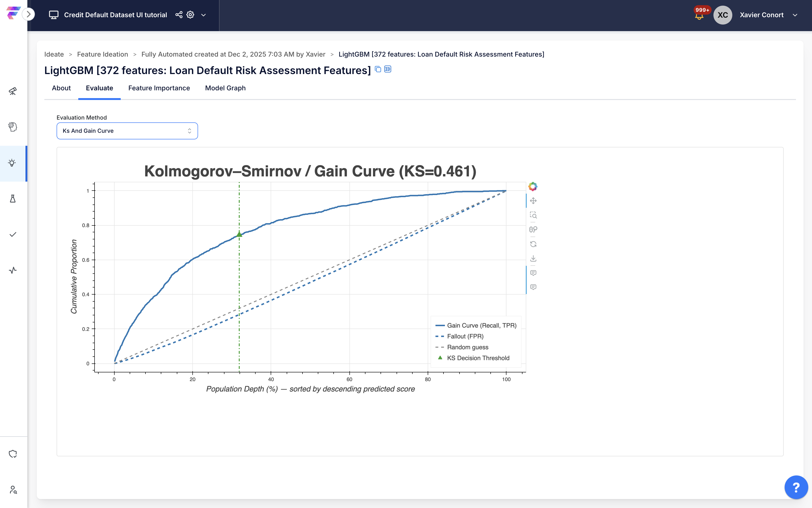Toggle the lower hover tooltip tool

coord(533,287)
